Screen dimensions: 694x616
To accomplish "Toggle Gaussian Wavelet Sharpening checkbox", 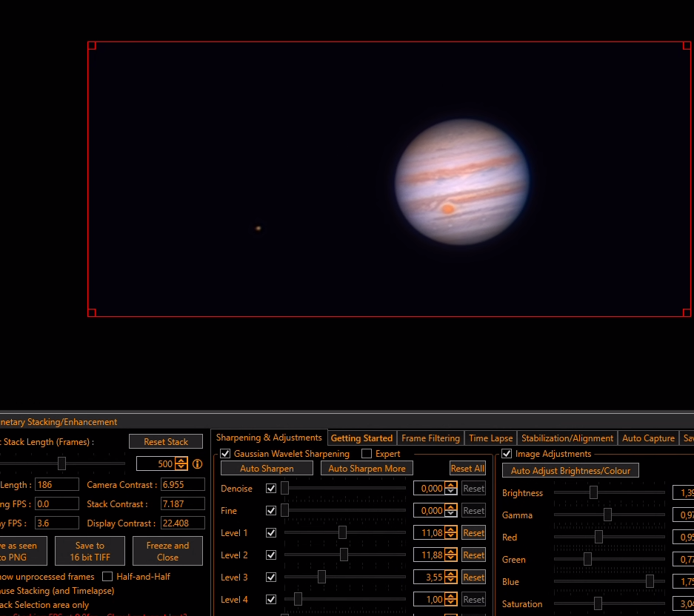I will (x=225, y=454).
